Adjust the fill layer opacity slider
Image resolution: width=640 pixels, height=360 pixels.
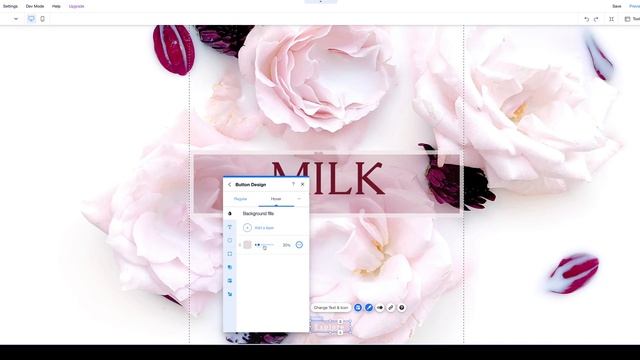(264, 245)
